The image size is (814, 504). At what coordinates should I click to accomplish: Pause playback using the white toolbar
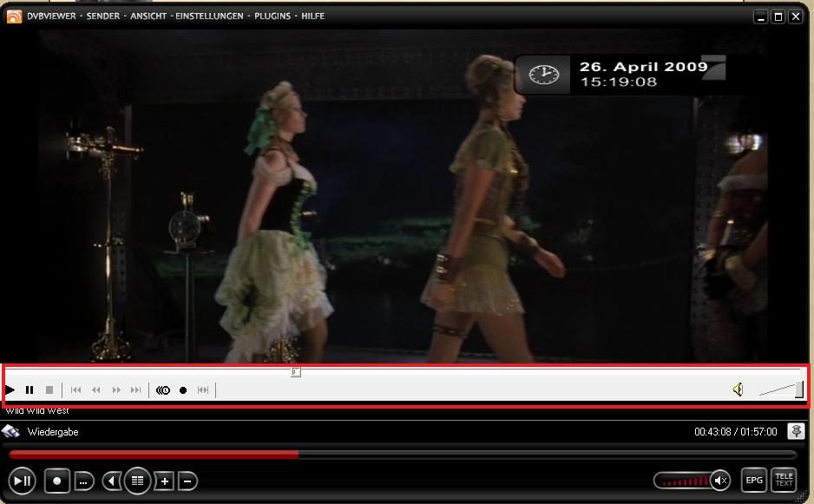coord(30,389)
